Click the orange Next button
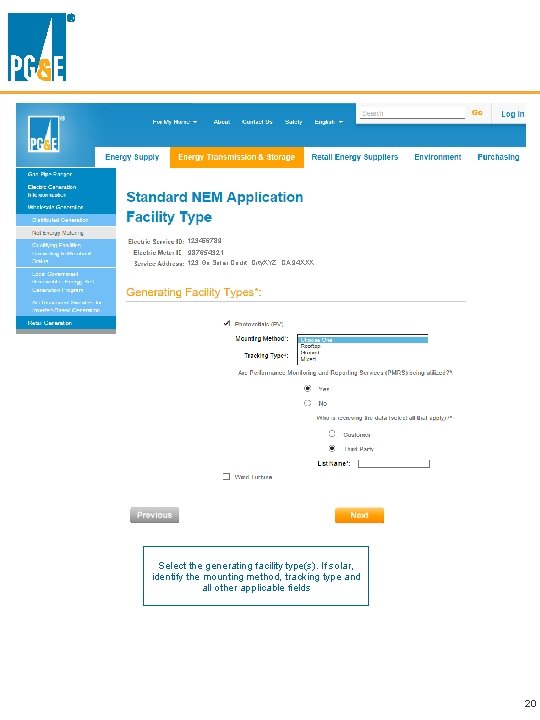This screenshot has width=540, height=720. pyautogui.click(x=359, y=515)
